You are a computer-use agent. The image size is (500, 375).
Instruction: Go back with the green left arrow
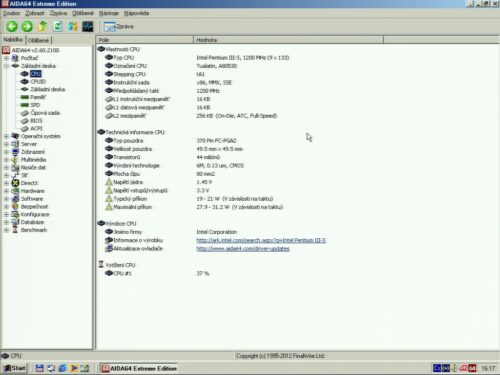pyautogui.click(x=12, y=26)
